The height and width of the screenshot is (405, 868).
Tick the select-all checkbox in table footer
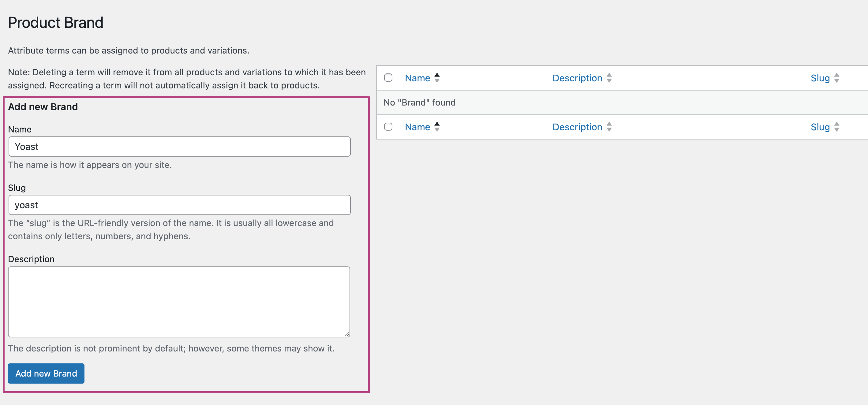pos(388,127)
